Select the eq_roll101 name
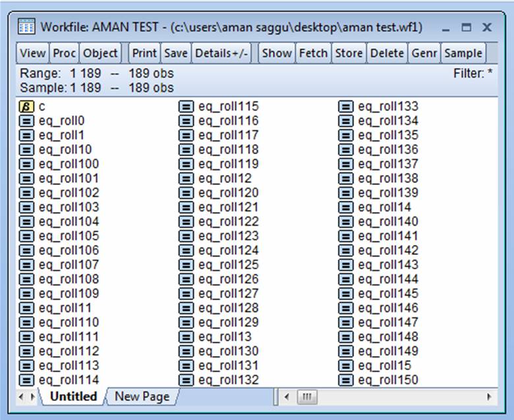514x420 pixels. point(69,179)
